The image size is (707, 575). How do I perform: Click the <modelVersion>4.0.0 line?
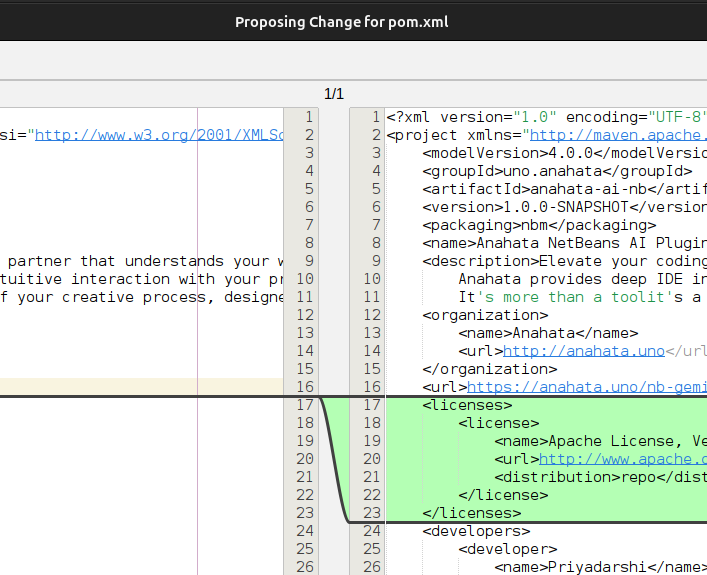click(x=565, y=153)
